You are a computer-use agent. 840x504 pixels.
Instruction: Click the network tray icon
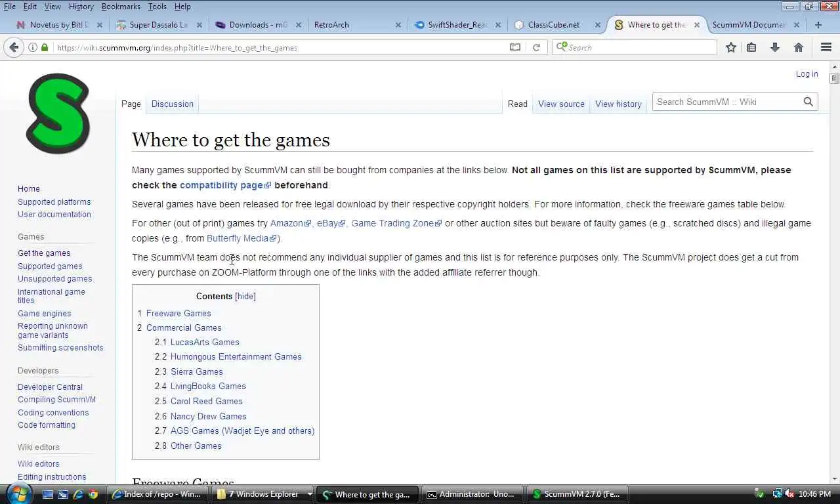pyautogui.click(x=778, y=494)
